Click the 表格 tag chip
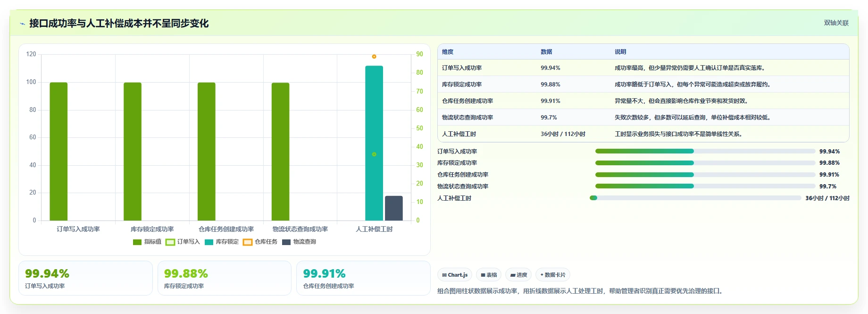 (489, 275)
